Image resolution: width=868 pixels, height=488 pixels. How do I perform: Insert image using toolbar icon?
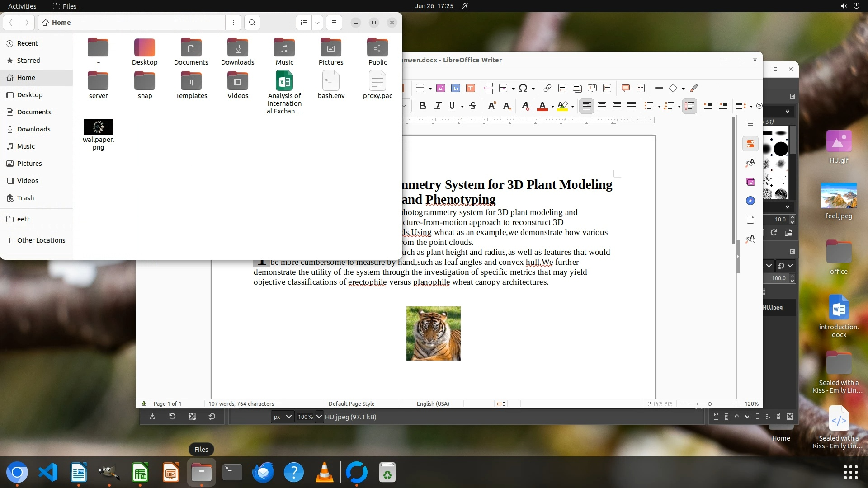pos(441,88)
